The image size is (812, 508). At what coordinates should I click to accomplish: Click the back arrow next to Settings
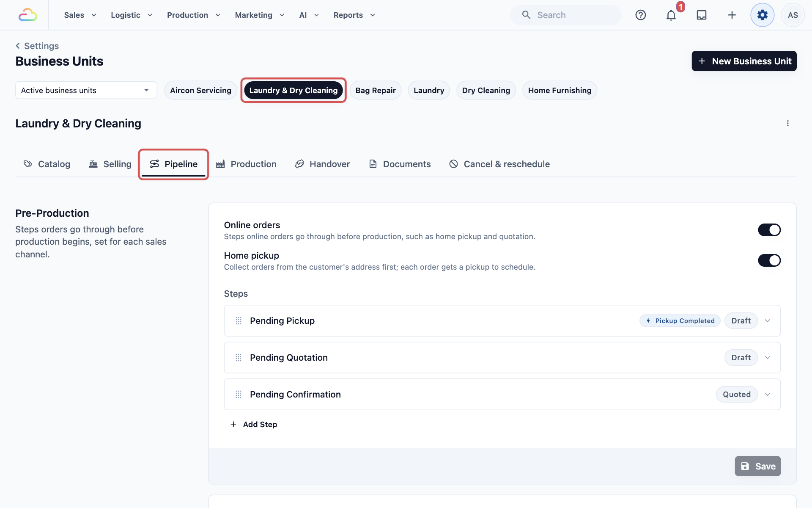pyautogui.click(x=18, y=46)
